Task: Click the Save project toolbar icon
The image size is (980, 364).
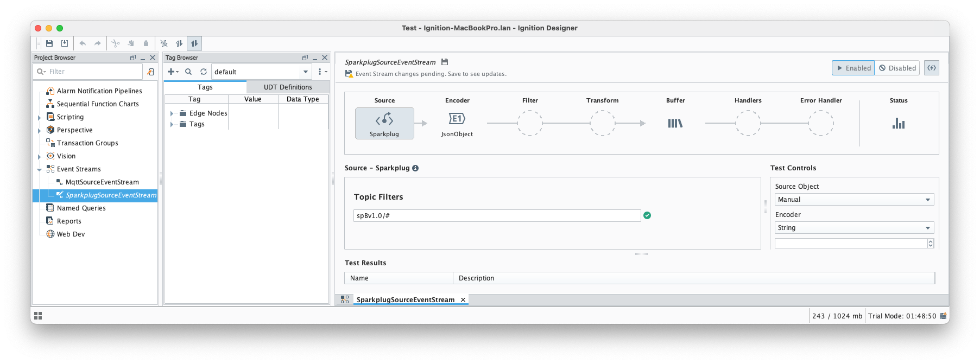Action: (49, 43)
